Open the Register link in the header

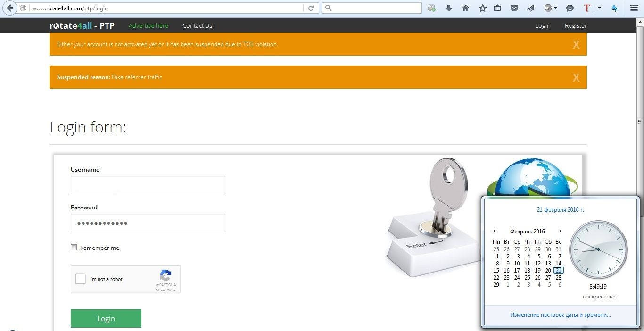(x=576, y=25)
